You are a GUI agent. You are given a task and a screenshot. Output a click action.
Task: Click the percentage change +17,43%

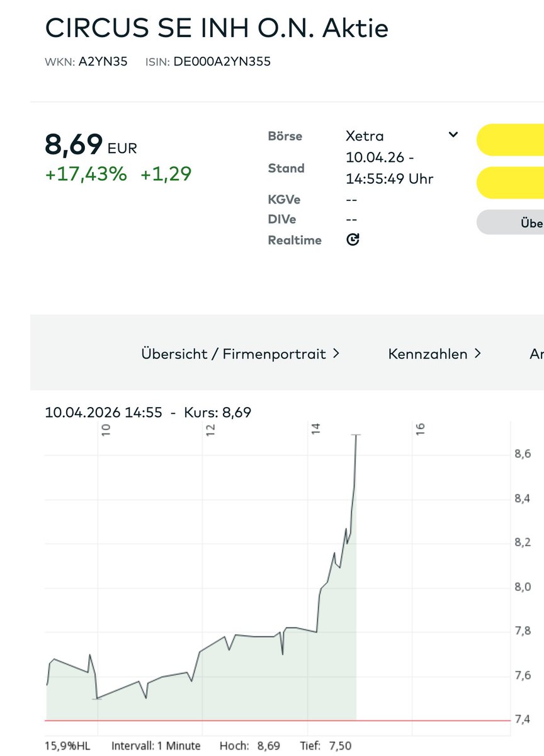(x=86, y=173)
